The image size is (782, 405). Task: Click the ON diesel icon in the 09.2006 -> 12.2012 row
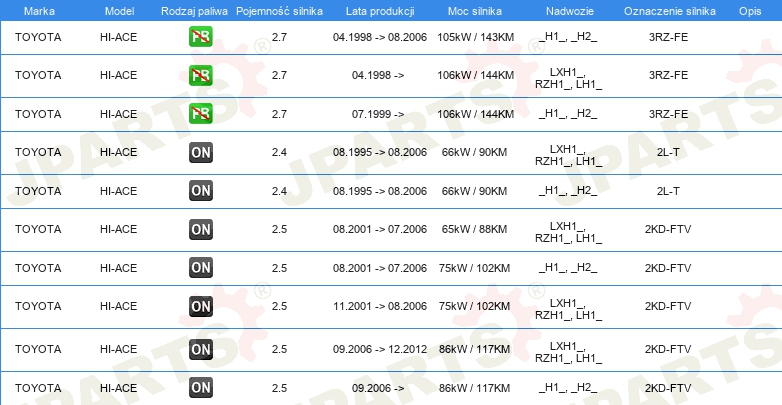[x=200, y=349]
